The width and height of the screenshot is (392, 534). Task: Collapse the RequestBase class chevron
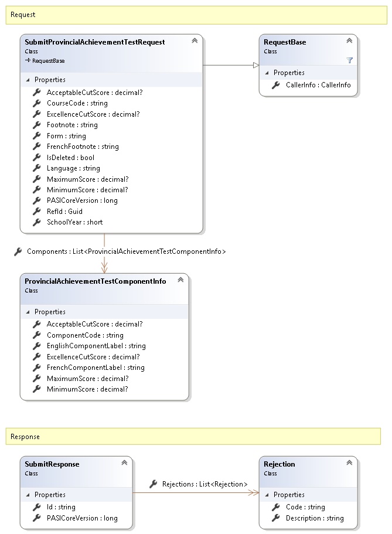[x=349, y=41]
